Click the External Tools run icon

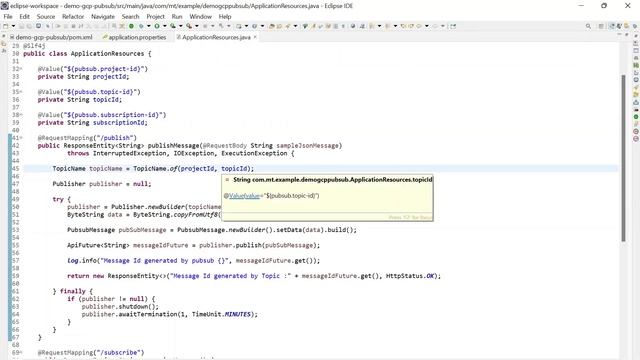[189, 26]
